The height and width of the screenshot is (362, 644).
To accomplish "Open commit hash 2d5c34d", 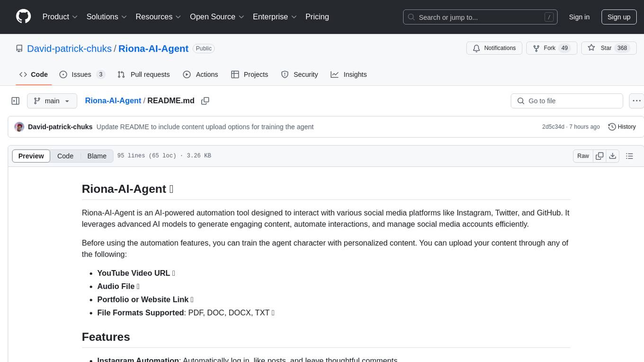I will pos(553,127).
